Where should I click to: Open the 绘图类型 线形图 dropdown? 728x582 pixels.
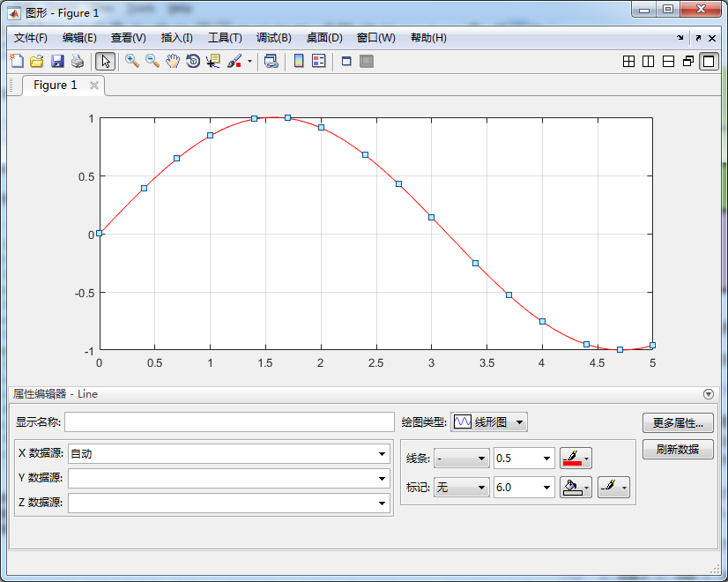489,422
